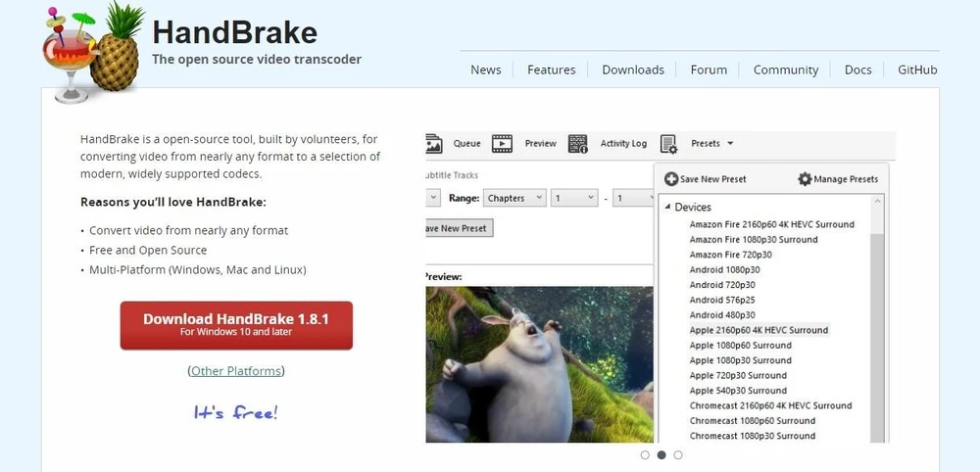The image size is (980, 472).
Task: Select Android 480p30 preset
Action: [722, 315]
